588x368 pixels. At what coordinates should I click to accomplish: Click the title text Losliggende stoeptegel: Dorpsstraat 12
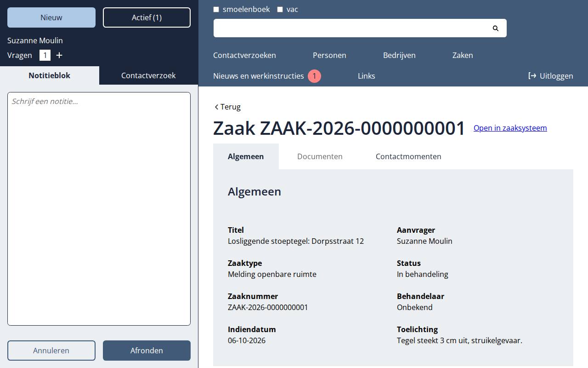(296, 241)
